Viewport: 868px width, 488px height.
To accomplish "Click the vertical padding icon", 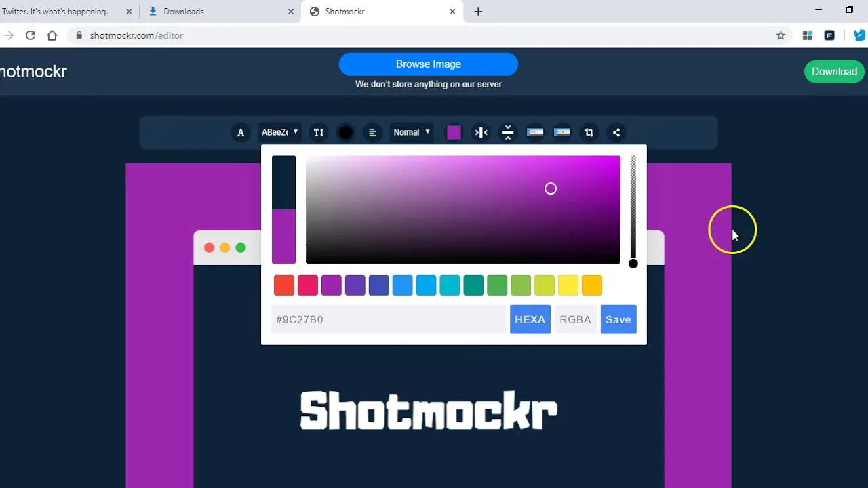I will pos(508,133).
